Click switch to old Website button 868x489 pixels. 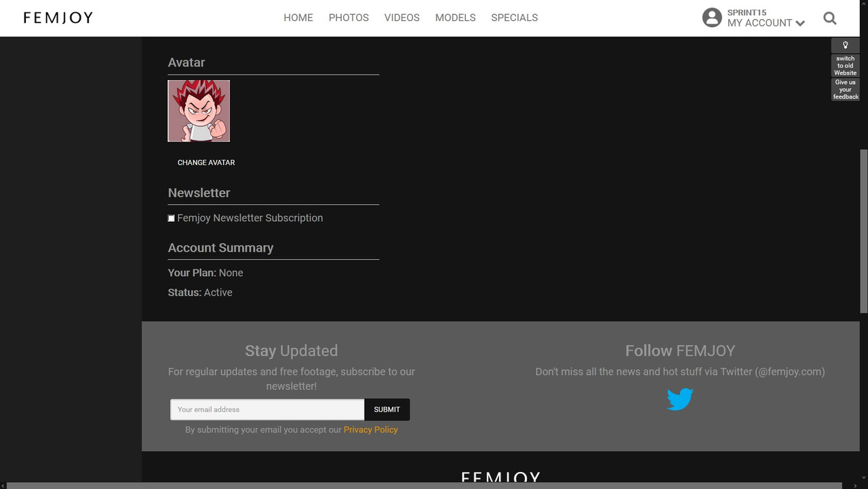pos(846,66)
